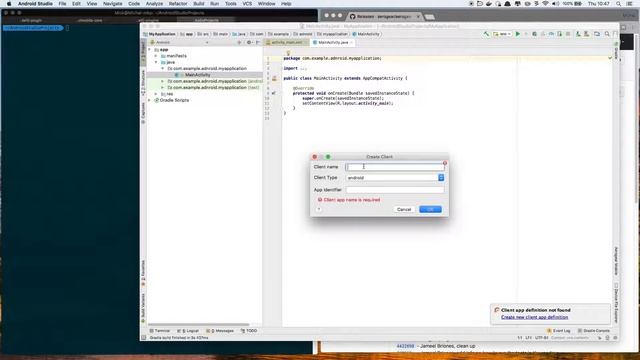Open the TODO tool window
This screenshot has height=360, width=640.
pyautogui.click(x=249, y=331)
